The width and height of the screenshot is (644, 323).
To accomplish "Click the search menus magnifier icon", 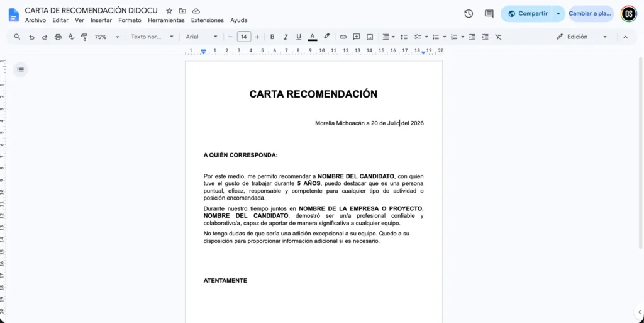I will (x=17, y=37).
